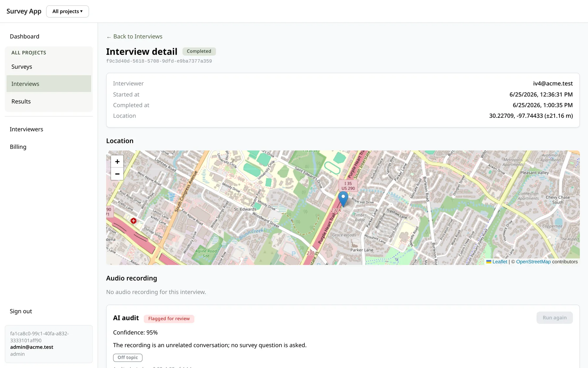Click the ALL PROJECTS section header
Screen dimensions: 588x368
[x=29, y=53]
